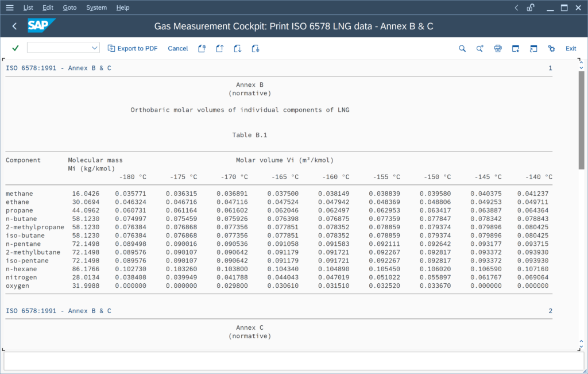
Task: Click nitrogen's value 0.069064
Action: tap(533, 277)
